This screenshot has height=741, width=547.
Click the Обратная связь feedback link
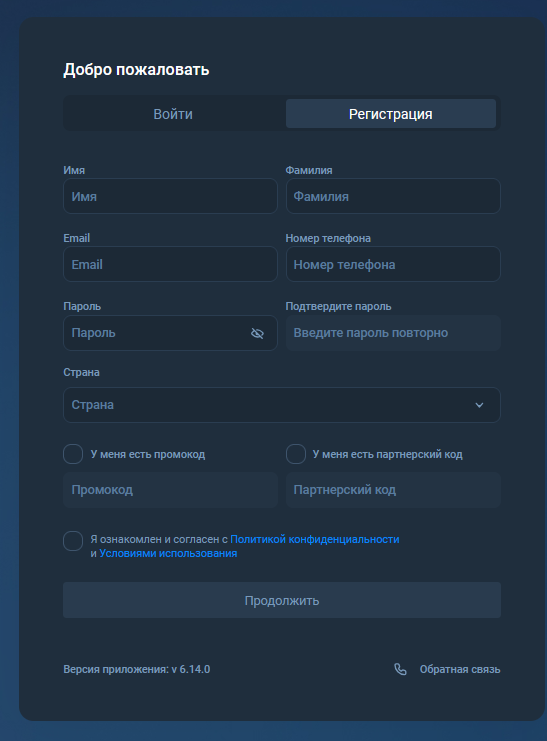[460, 669]
